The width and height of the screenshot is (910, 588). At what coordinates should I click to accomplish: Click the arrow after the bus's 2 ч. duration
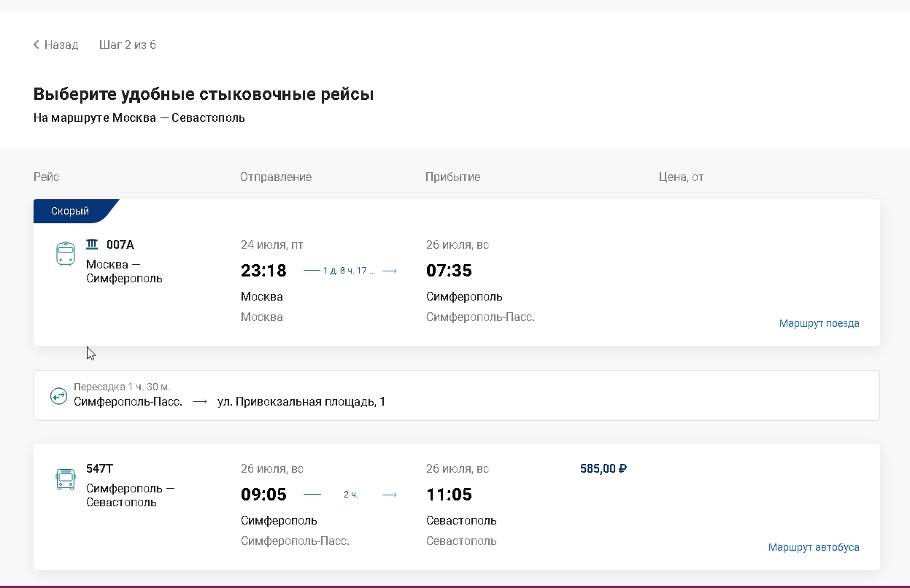pyautogui.click(x=390, y=495)
